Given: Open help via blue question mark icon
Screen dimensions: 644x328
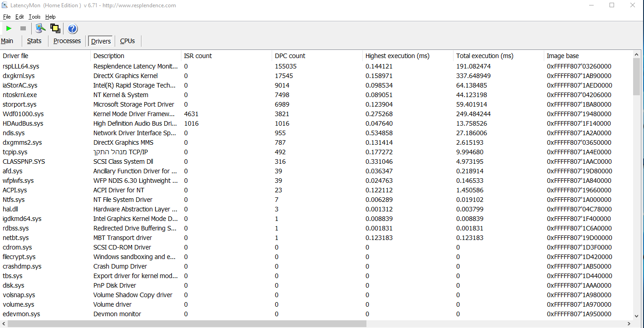Looking at the screenshot, I should [x=73, y=29].
